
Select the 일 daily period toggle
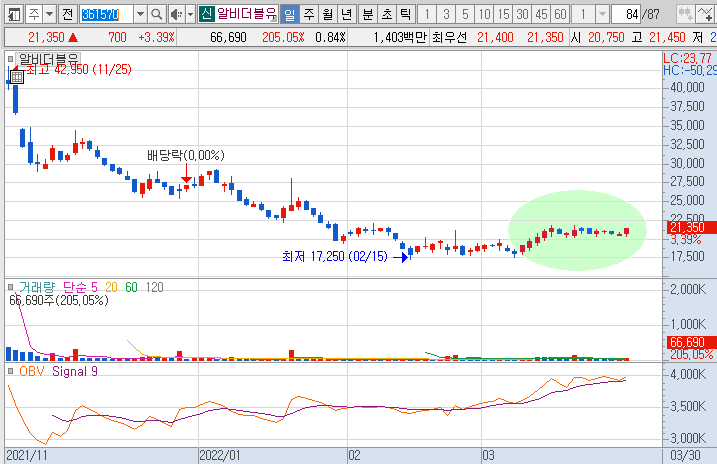289,15
